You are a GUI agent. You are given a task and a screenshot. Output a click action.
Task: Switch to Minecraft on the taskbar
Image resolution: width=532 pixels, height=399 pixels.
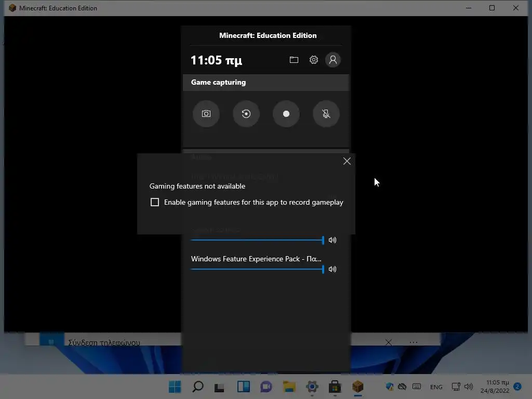357,387
